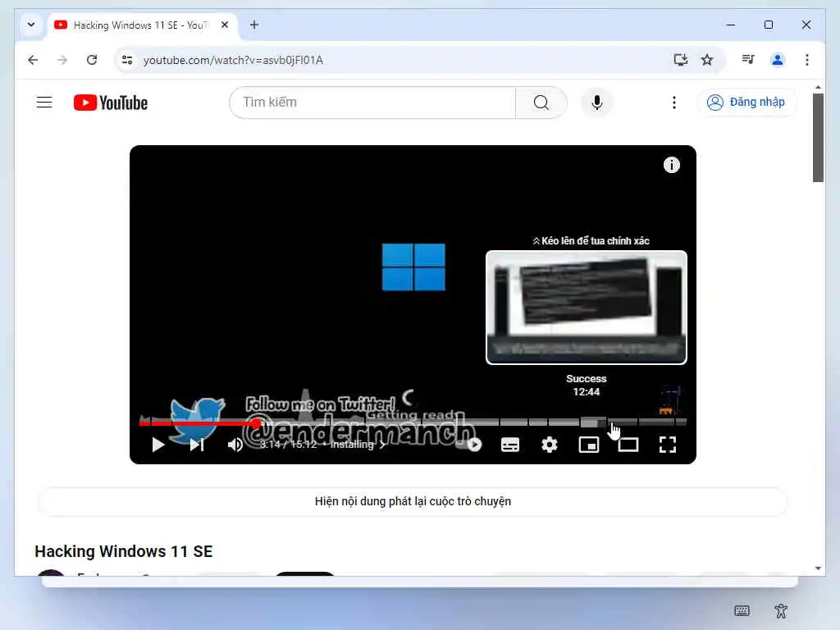Click the address bar URL text
This screenshot has width=840, height=630.
click(x=233, y=60)
